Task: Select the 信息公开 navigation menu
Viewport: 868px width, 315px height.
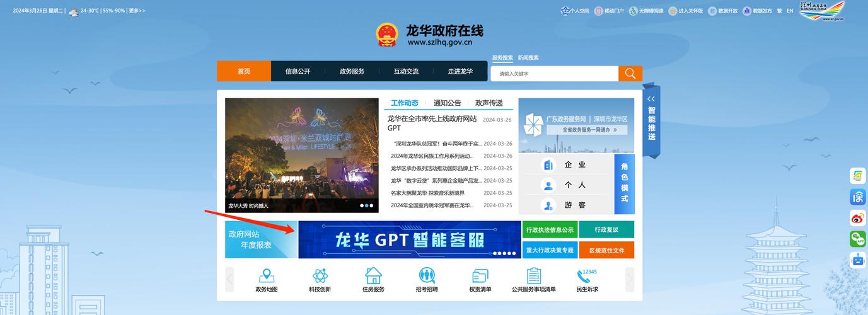Action: (298, 71)
